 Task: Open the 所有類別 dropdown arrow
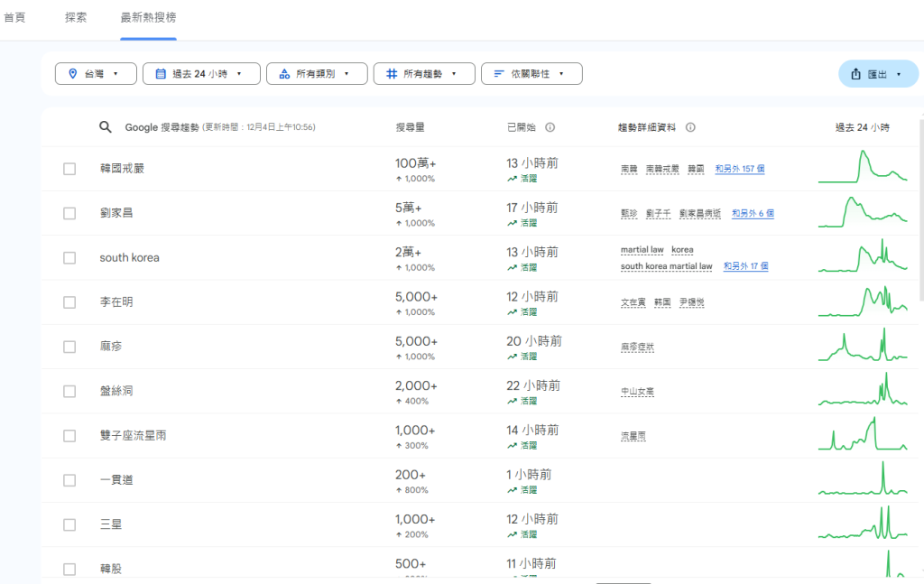346,74
